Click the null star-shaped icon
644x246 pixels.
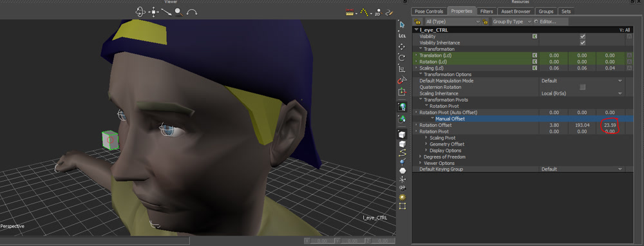point(402,180)
